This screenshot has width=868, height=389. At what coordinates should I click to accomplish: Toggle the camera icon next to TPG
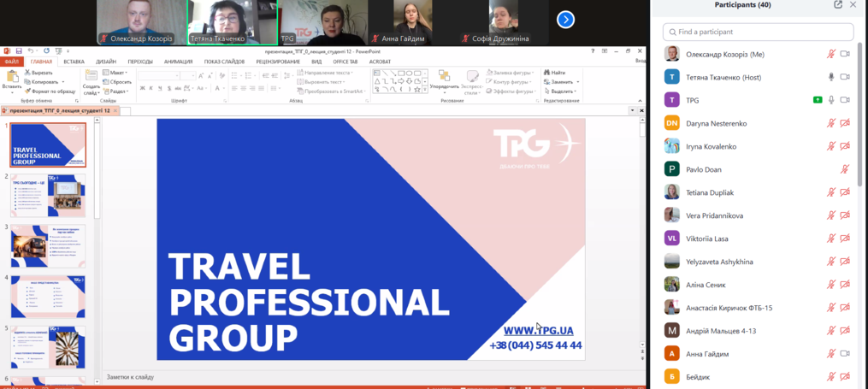tap(845, 100)
